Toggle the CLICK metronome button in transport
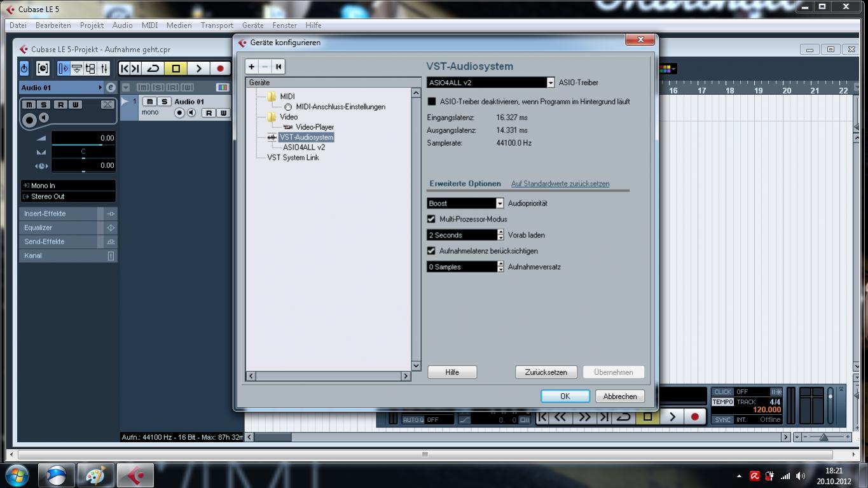The image size is (868, 488). (x=722, y=392)
